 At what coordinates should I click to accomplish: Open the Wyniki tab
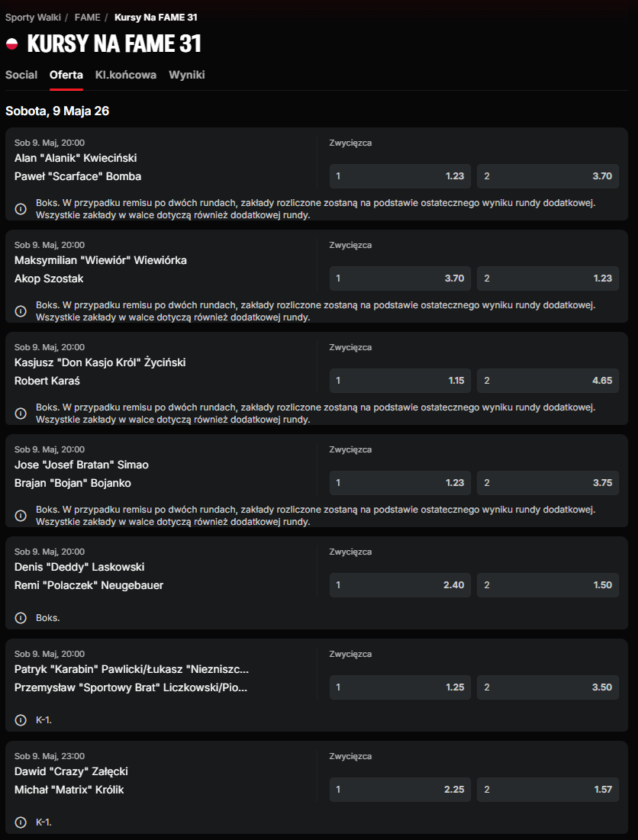pyautogui.click(x=187, y=75)
